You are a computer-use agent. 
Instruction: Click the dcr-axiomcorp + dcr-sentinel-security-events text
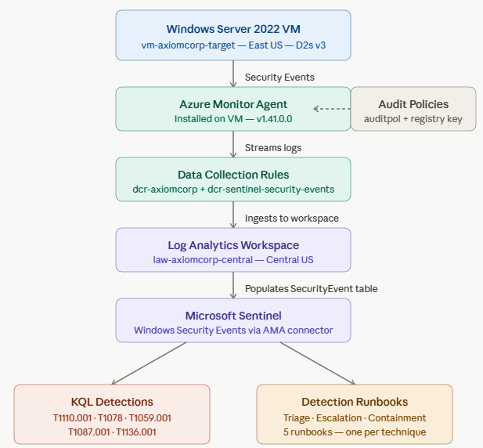(x=233, y=189)
